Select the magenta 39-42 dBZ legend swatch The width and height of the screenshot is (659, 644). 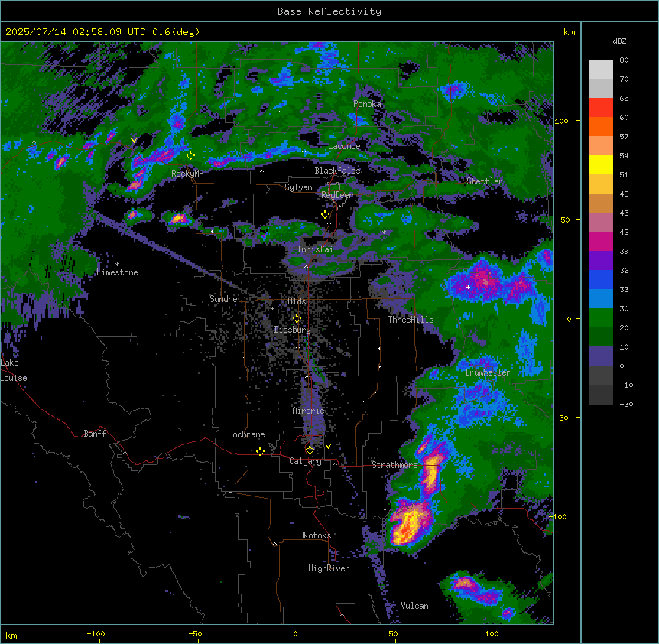pos(601,241)
